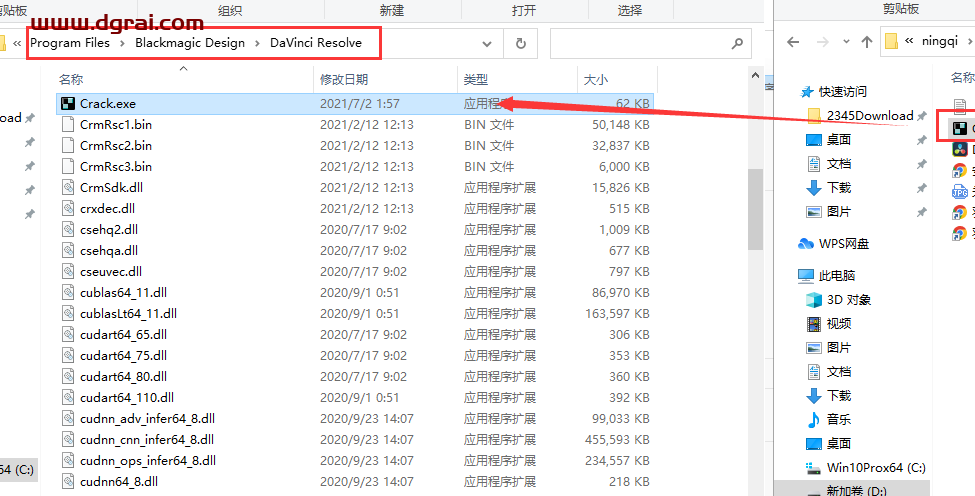The height and width of the screenshot is (496, 975).
Task: Click the « chevron before ningqi
Action: [x=909, y=42]
